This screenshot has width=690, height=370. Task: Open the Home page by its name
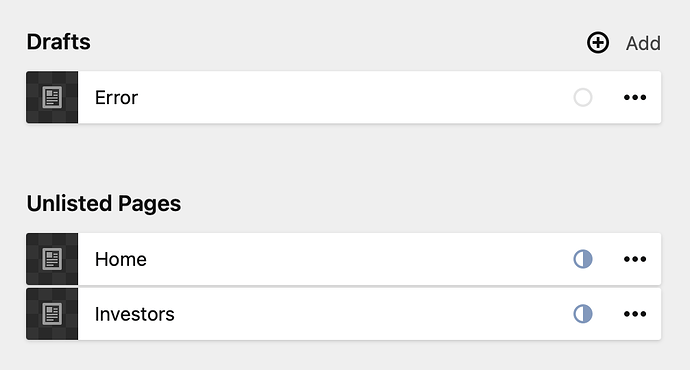click(121, 259)
